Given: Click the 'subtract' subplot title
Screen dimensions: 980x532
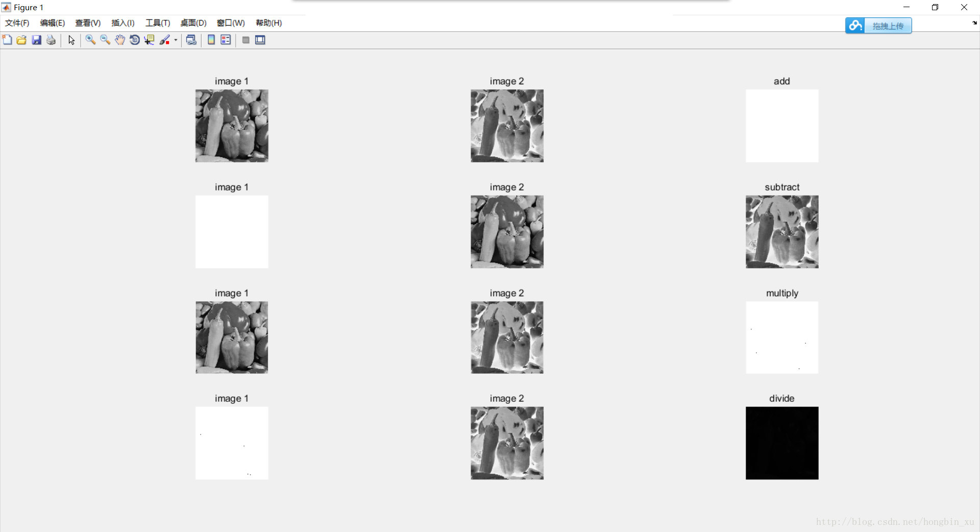Looking at the screenshot, I should (x=782, y=187).
